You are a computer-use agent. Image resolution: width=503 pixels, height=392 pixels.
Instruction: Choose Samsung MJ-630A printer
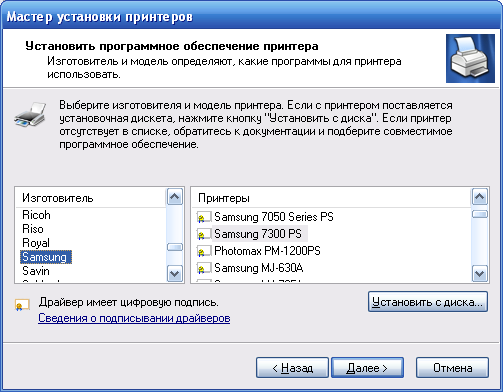pyautogui.click(x=259, y=268)
